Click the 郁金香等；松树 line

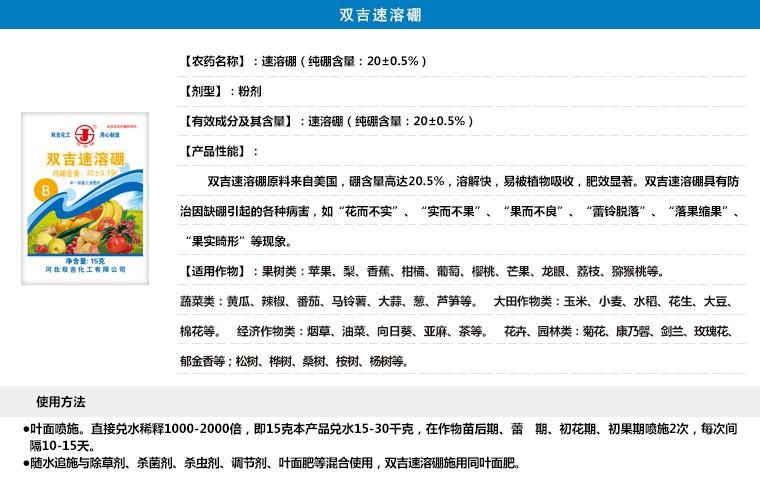tap(294, 362)
